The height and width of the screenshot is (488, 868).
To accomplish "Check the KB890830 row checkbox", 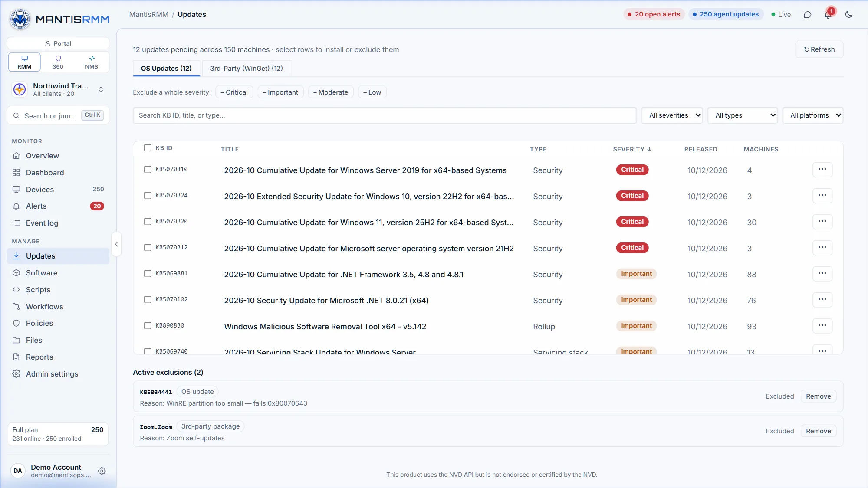I will point(148,326).
